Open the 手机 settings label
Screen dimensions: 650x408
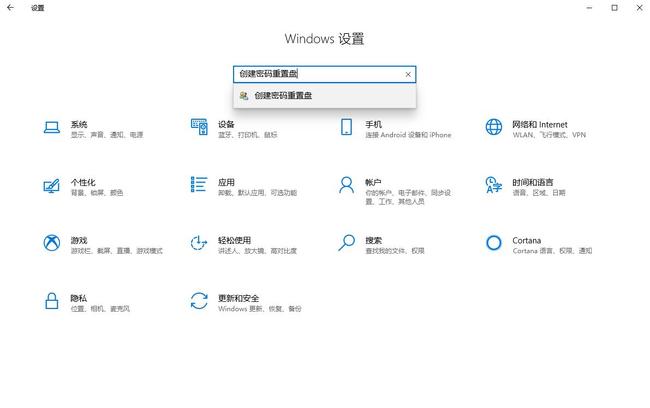(x=374, y=124)
